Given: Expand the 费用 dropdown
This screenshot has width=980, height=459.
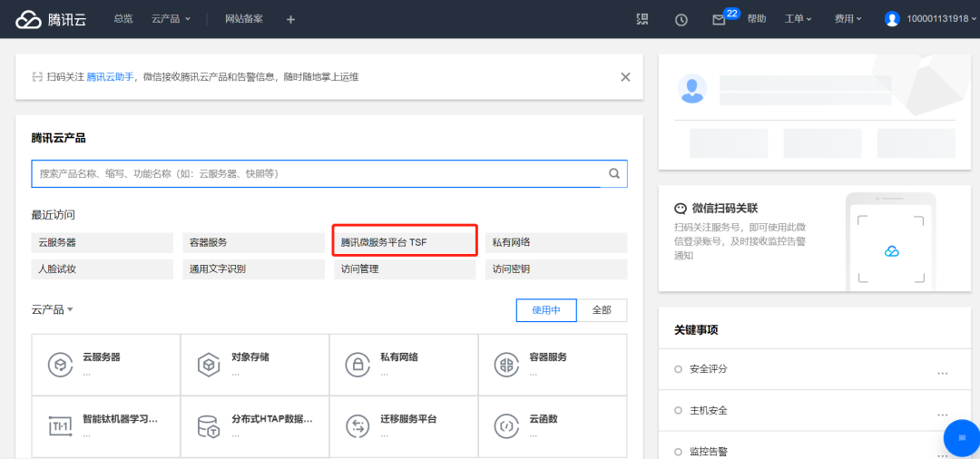Looking at the screenshot, I should pyautogui.click(x=848, y=19).
